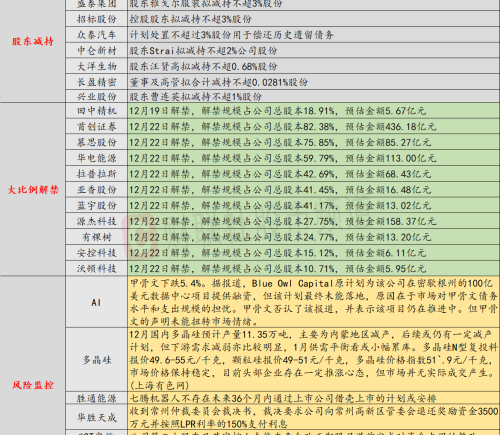The width and height of the screenshot is (500, 435).
Task: Click the 田中精机 company cell
Action: (97, 111)
